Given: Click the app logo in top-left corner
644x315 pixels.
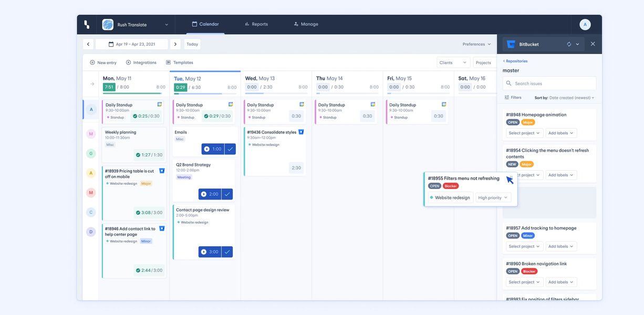Looking at the screenshot, I should click(87, 25).
